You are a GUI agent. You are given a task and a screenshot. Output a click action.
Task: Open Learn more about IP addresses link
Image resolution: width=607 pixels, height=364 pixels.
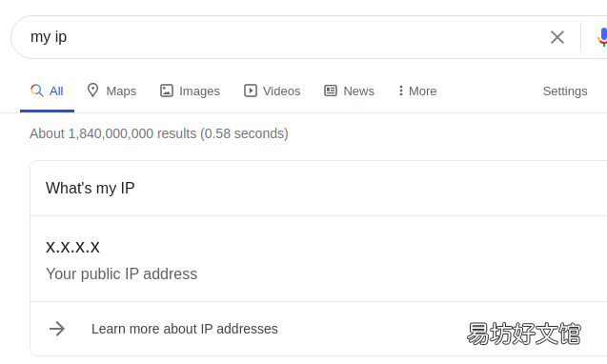[184, 329]
